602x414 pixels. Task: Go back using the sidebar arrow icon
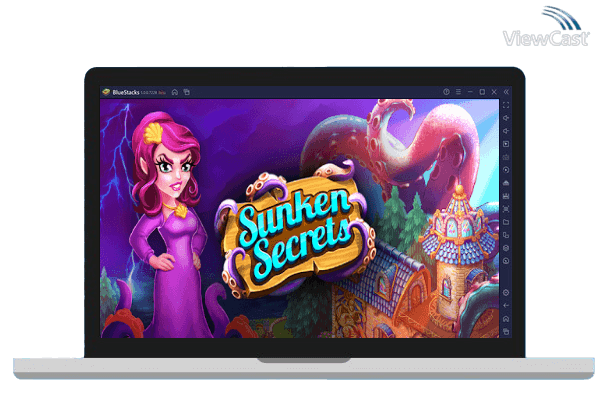pos(506,305)
